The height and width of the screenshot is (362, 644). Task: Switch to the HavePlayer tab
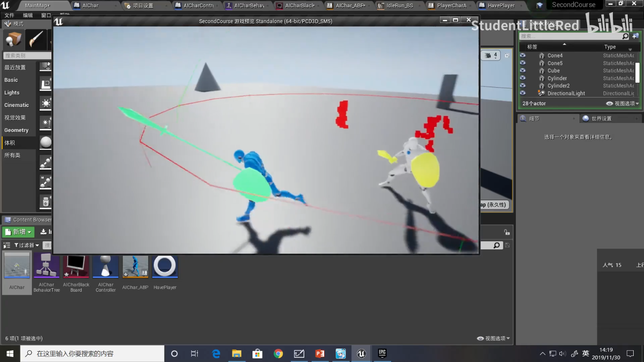(501, 6)
